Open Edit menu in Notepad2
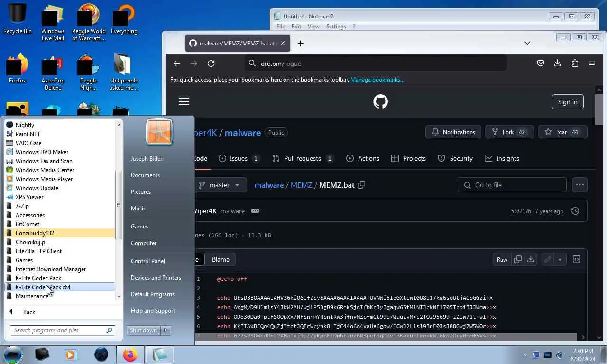The image size is (607, 364). 296,27
